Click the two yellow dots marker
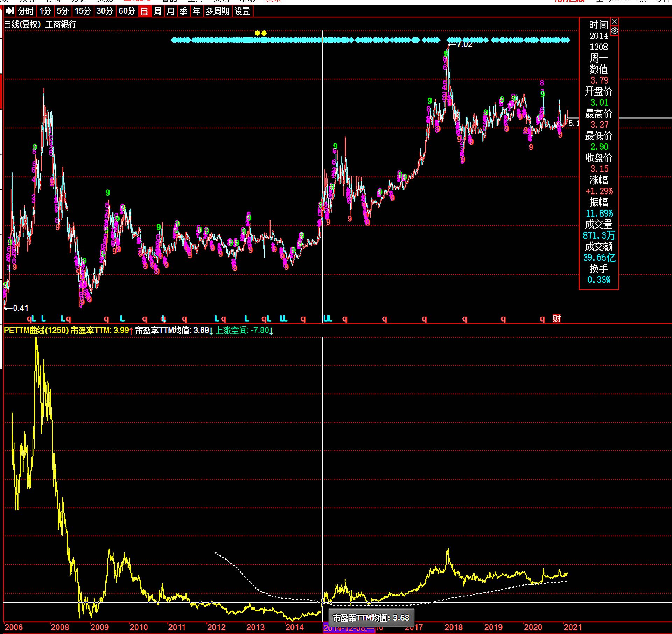Screen dimensions: 672x634 261,33
